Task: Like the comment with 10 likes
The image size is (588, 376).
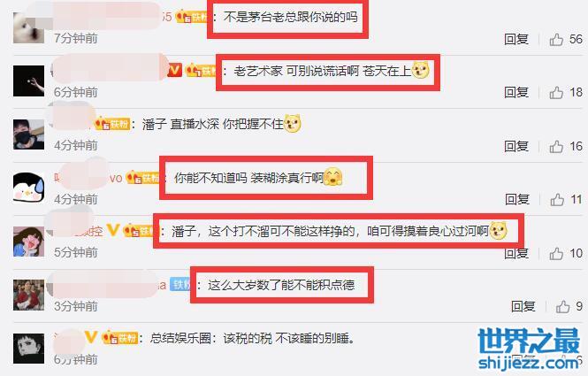Action: pos(556,253)
